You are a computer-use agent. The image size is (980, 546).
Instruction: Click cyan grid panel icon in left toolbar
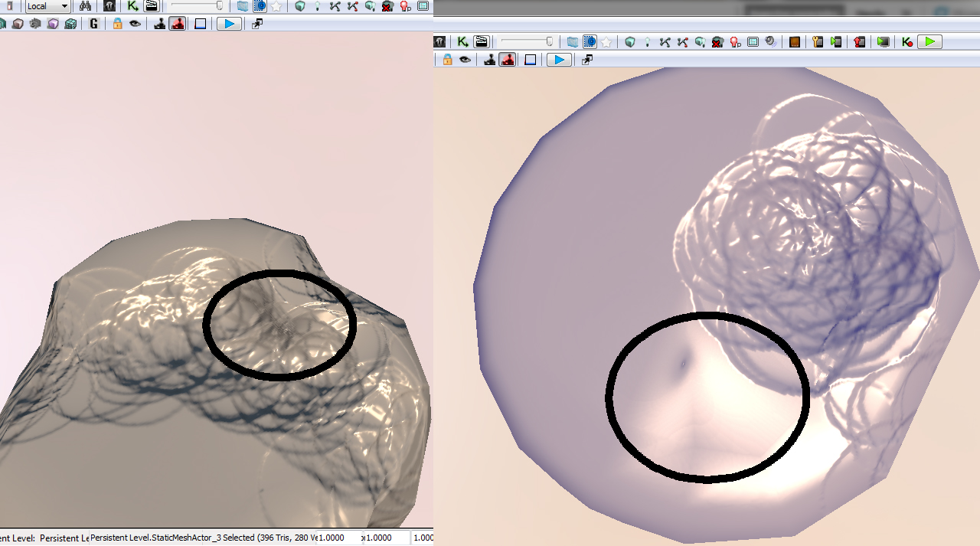[422, 6]
